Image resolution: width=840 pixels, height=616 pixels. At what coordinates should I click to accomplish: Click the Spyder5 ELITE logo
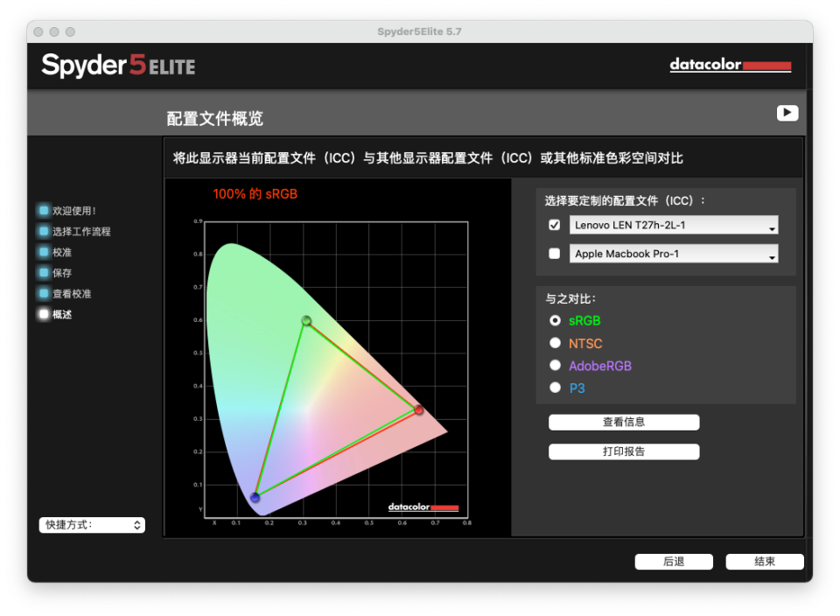pos(118,66)
